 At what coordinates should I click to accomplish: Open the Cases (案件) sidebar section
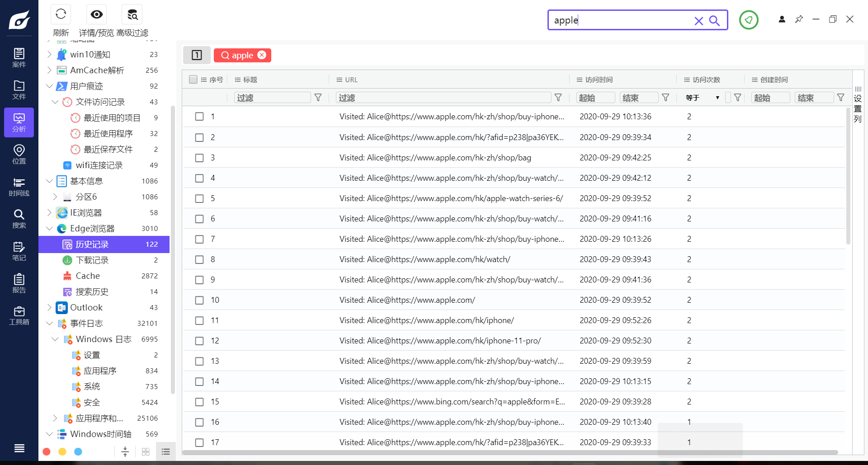19,58
